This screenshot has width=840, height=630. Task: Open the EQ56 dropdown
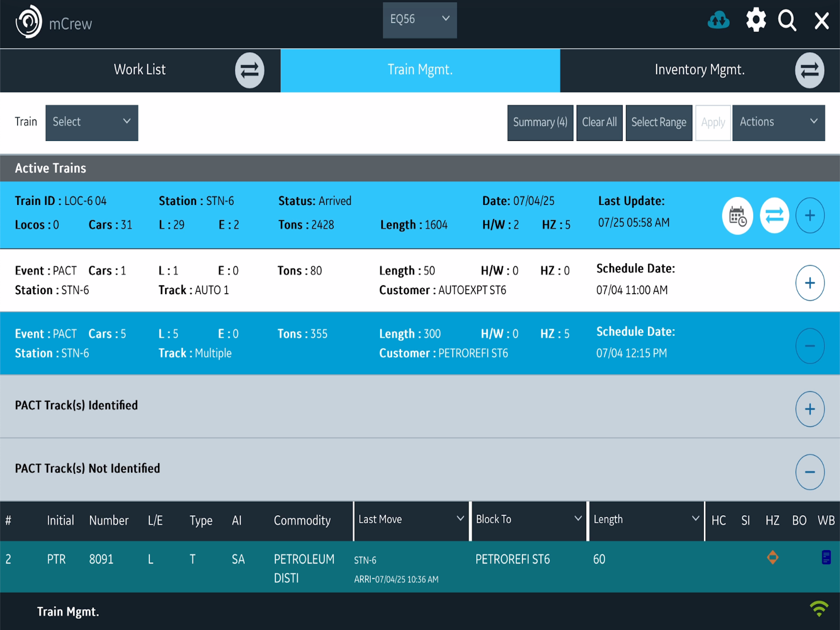(420, 20)
